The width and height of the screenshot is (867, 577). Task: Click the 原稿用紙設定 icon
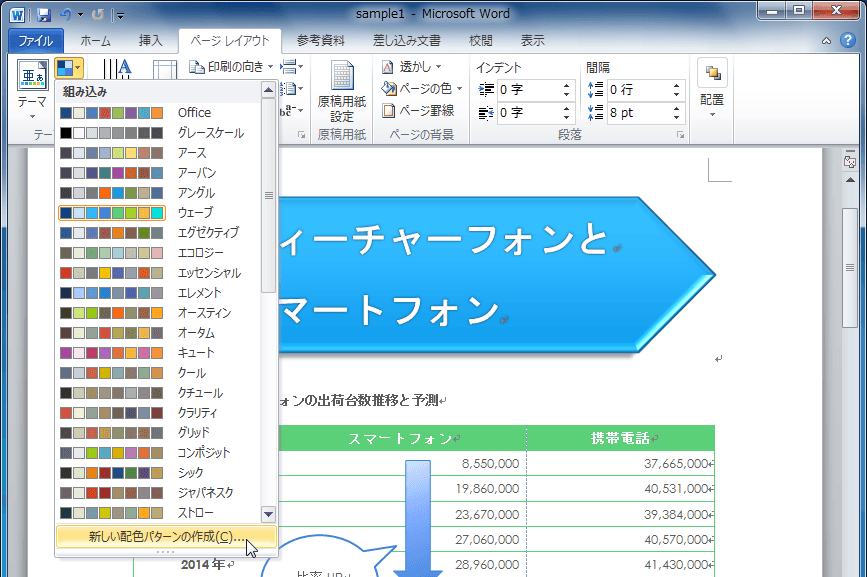pos(342,91)
